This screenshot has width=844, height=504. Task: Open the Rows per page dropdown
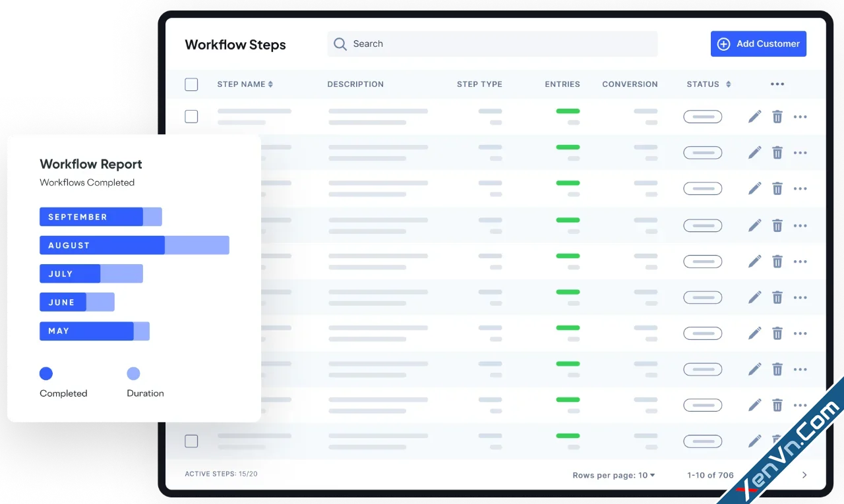[614, 475]
